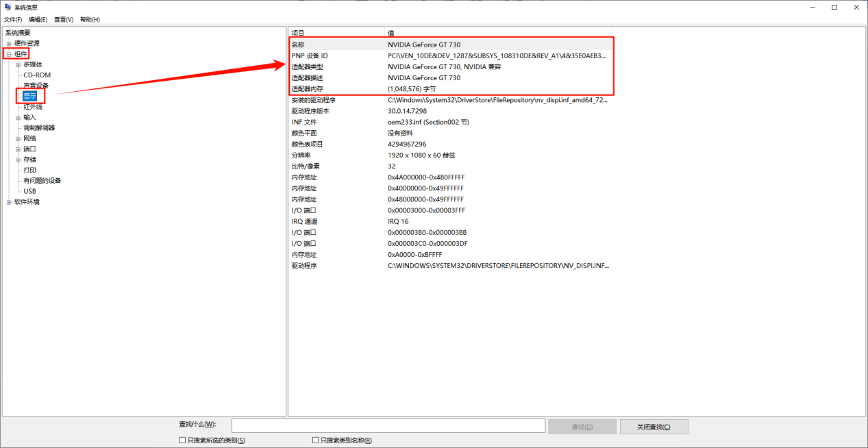
Task: Click I/O port value 0x00003000-0x00003FFF
Action: pyautogui.click(x=426, y=210)
